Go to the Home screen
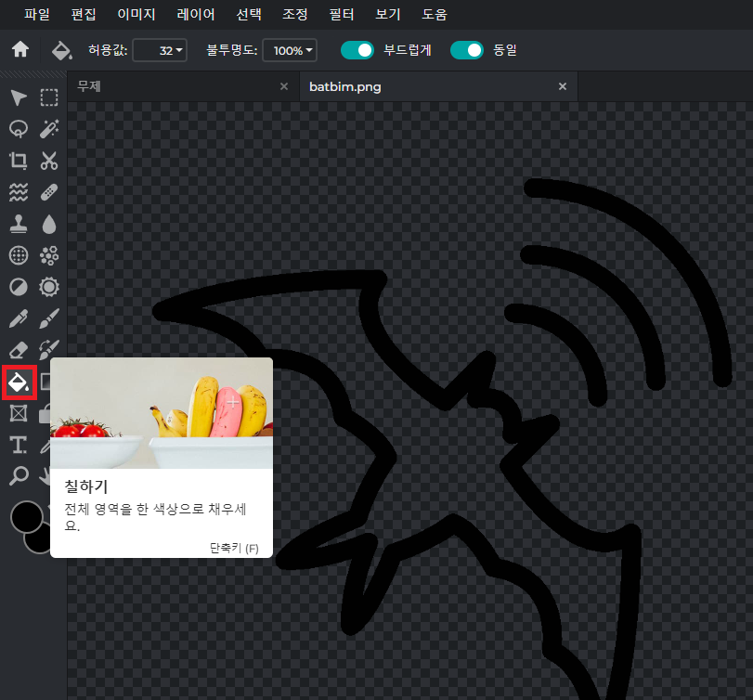 click(20, 49)
